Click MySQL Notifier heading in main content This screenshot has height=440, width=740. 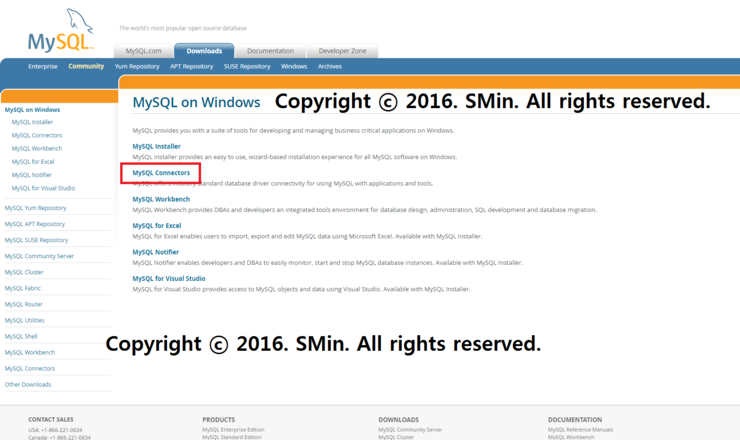click(156, 252)
